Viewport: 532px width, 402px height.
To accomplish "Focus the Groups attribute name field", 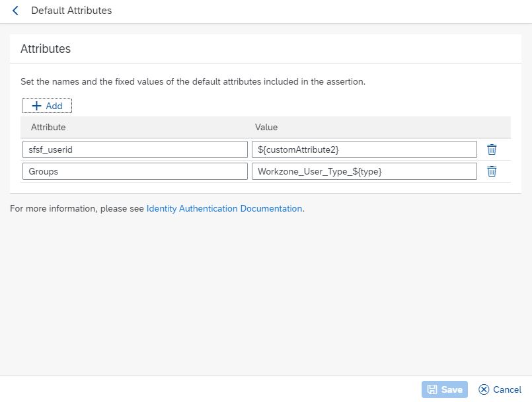I will click(135, 171).
